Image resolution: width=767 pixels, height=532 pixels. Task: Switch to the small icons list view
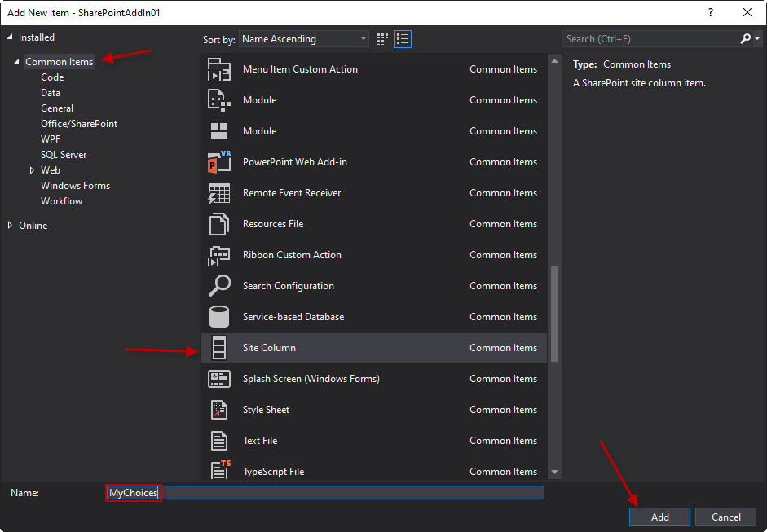[x=403, y=39]
